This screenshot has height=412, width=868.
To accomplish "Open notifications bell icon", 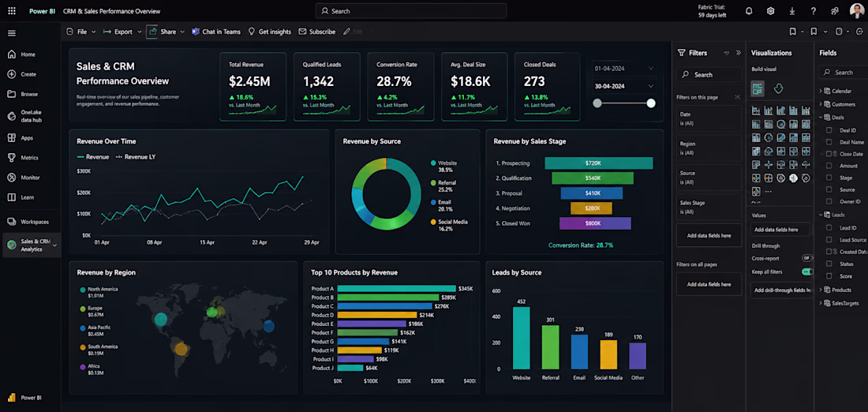I will [749, 11].
